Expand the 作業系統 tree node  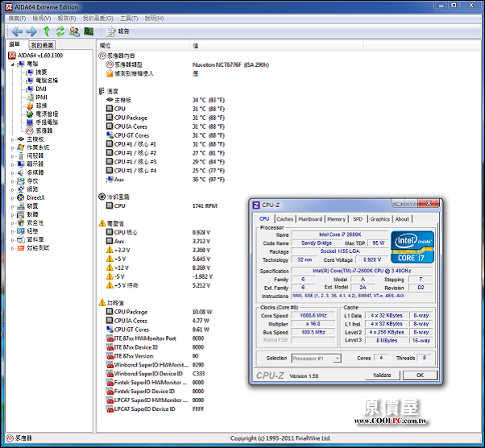(x=12, y=147)
